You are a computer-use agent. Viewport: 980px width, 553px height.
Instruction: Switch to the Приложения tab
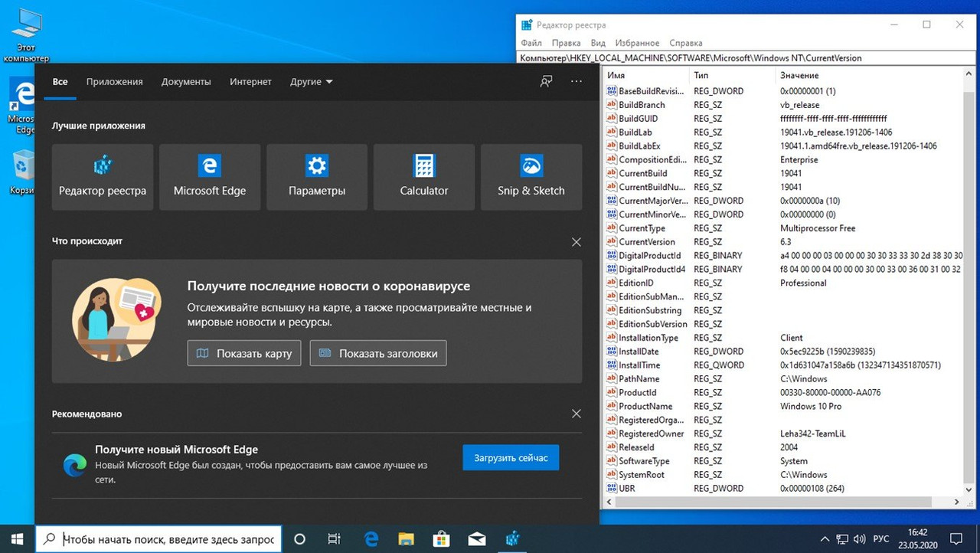click(114, 81)
